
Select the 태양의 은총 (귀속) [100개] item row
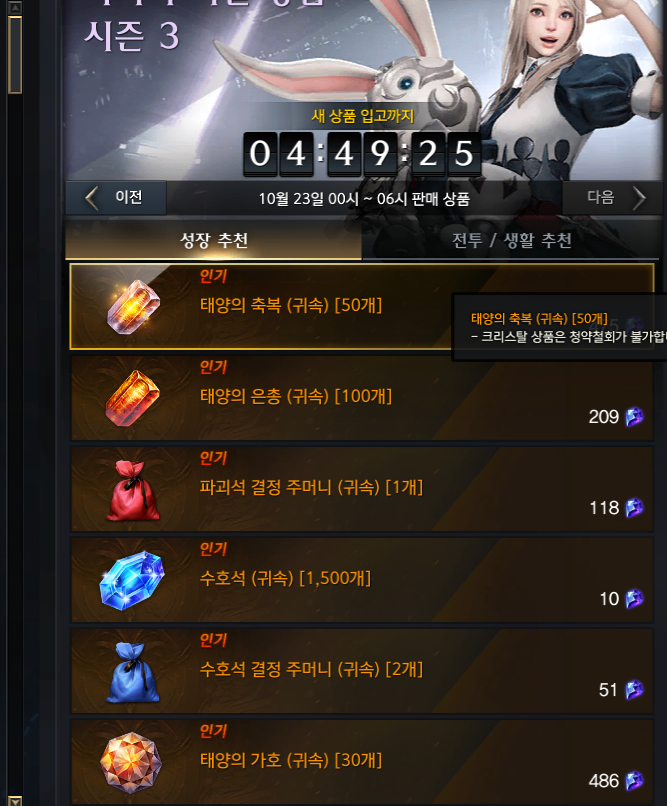click(x=362, y=398)
